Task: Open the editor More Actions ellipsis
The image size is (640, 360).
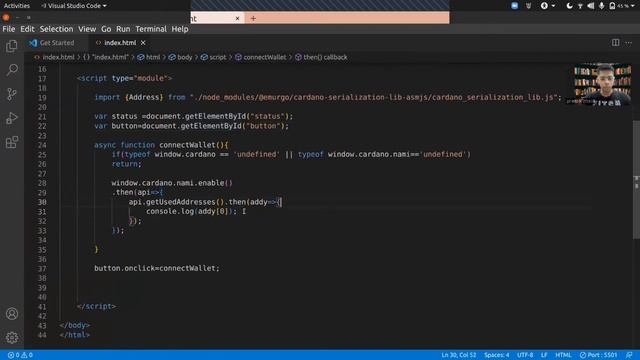Action: pos(629,42)
